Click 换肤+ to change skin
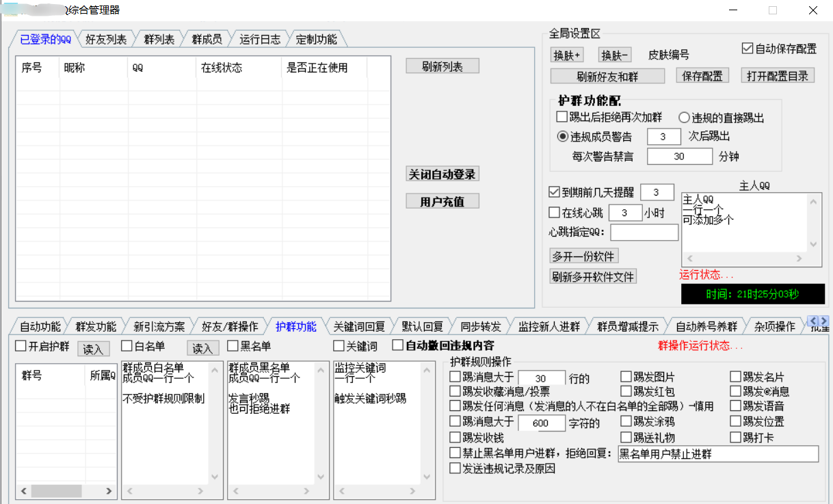This screenshot has width=833, height=504. click(567, 55)
